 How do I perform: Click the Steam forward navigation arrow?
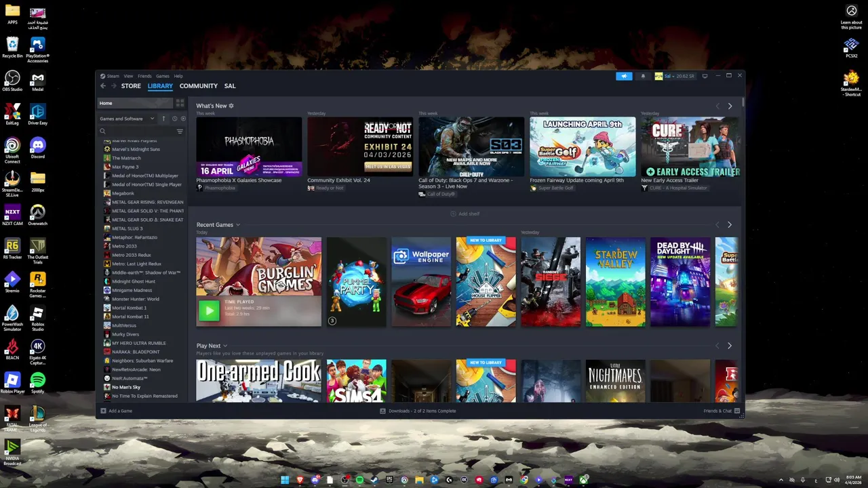click(113, 86)
